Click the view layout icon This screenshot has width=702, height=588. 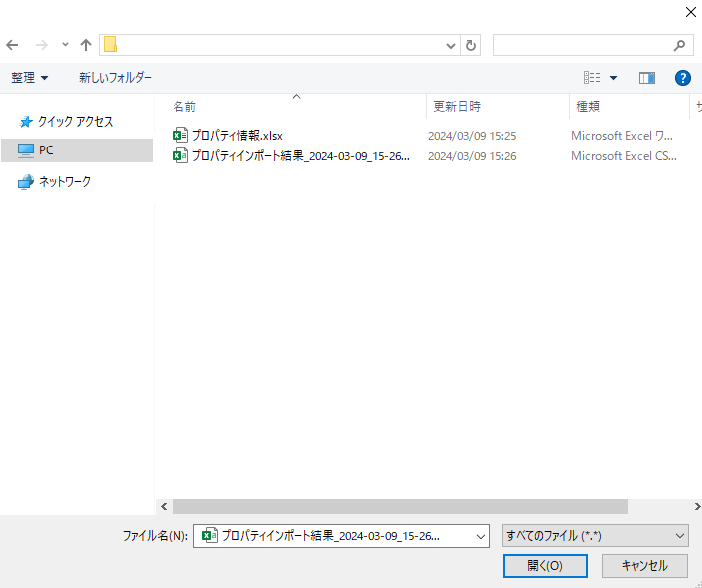[x=592, y=78]
